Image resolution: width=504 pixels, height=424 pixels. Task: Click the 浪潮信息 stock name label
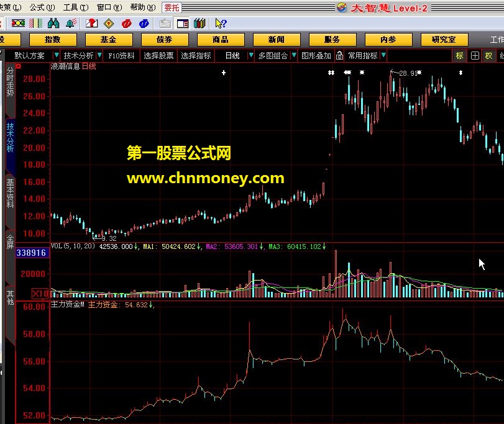coord(65,66)
